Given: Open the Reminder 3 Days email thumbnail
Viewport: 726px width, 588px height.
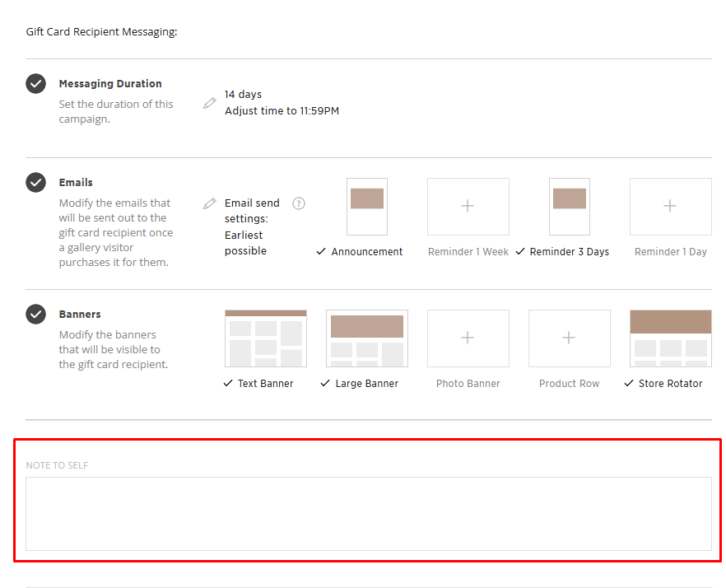Looking at the screenshot, I should pyautogui.click(x=569, y=207).
